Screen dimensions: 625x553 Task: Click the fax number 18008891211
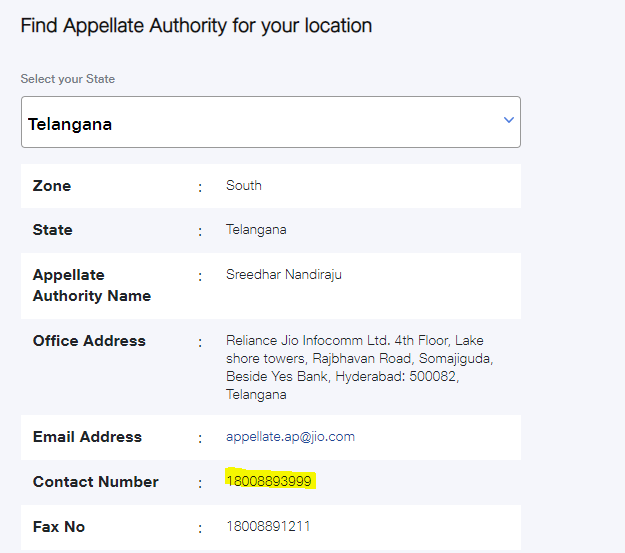tap(268, 526)
